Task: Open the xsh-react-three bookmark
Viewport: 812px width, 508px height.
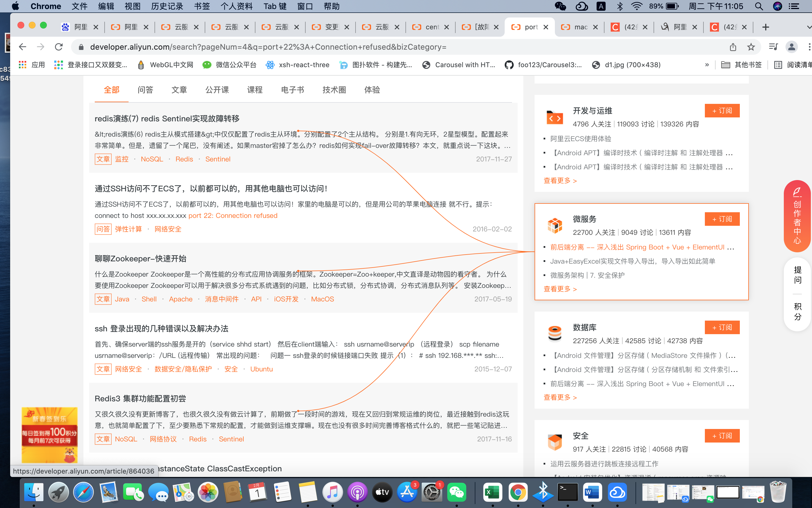Action: (x=297, y=65)
